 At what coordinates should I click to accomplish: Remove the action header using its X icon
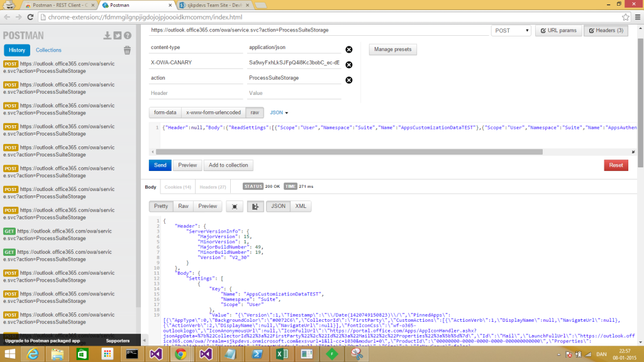click(x=348, y=81)
